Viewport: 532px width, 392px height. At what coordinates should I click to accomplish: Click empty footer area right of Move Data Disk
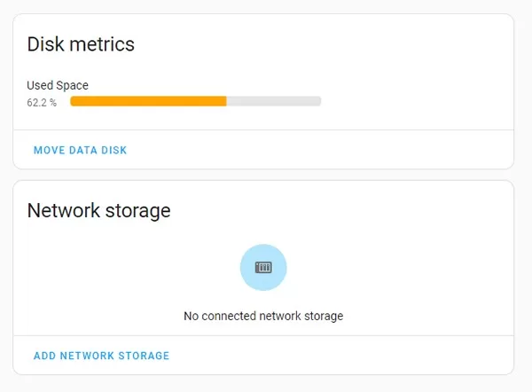pos(319,150)
